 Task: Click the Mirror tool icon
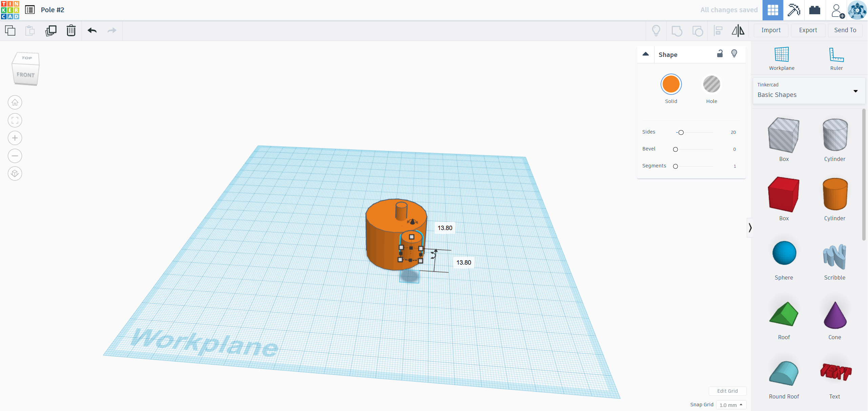738,30
